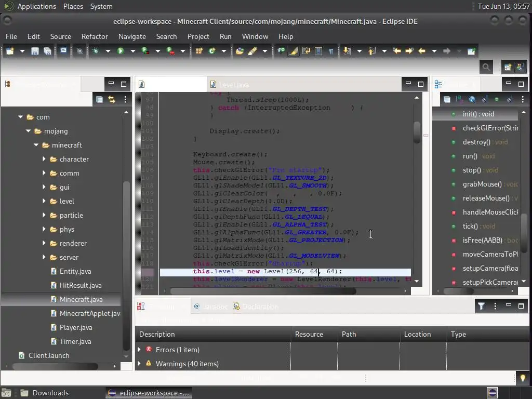Expand Warnings (40 items) row

(139, 363)
